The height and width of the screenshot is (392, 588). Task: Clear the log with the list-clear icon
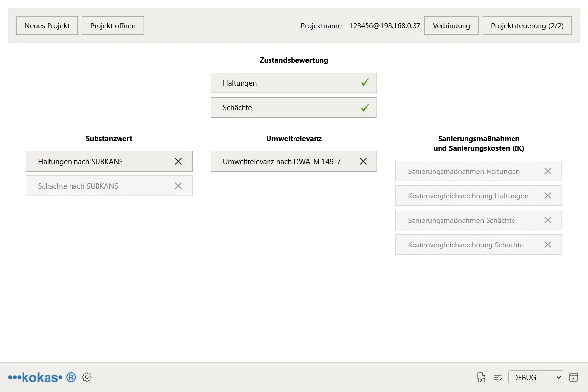pyautogui.click(x=498, y=377)
